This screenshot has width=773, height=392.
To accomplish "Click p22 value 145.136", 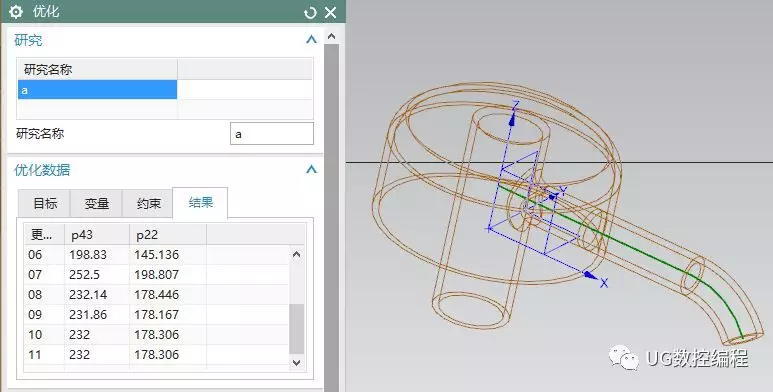I will [156, 255].
